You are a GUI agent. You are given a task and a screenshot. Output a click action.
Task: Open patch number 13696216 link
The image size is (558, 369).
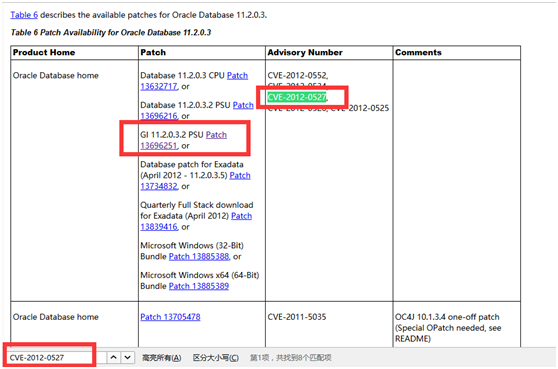click(x=159, y=116)
